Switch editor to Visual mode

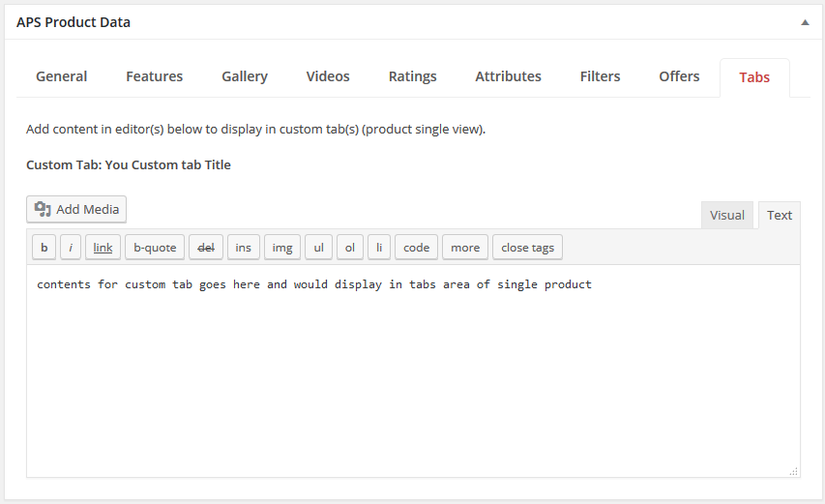726,215
